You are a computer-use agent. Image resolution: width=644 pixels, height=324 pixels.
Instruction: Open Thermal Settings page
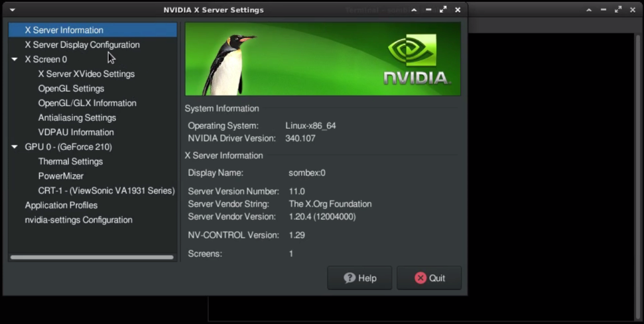click(x=71, y=161)
